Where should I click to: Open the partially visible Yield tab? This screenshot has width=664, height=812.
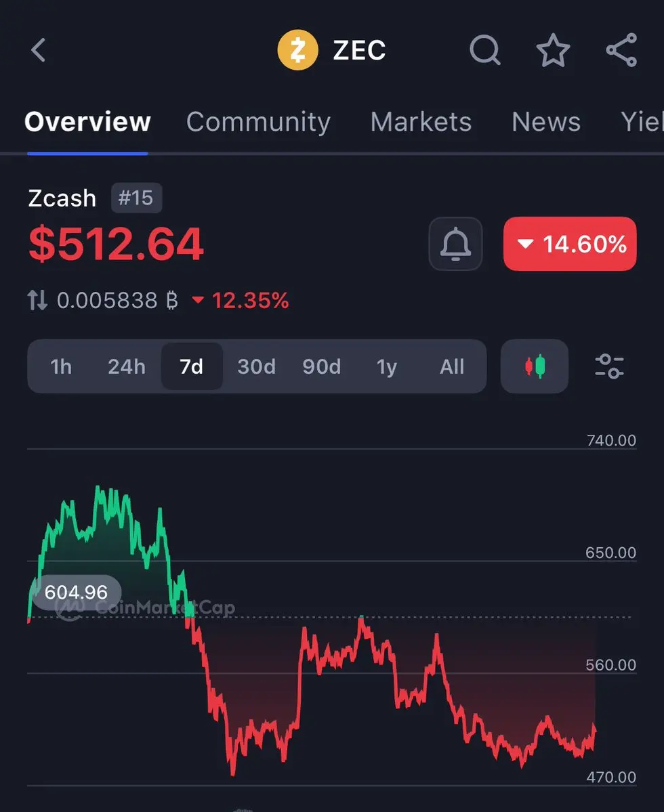[x=642, y=122]
